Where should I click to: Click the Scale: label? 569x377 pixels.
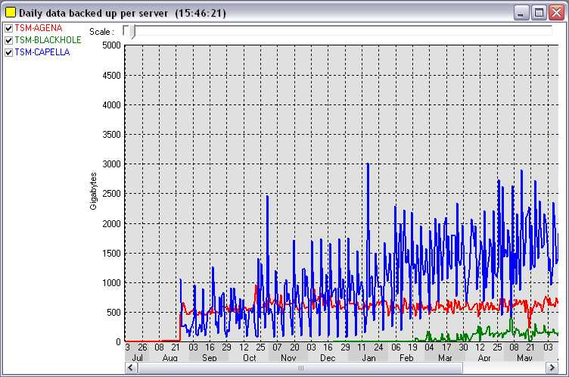102,32
